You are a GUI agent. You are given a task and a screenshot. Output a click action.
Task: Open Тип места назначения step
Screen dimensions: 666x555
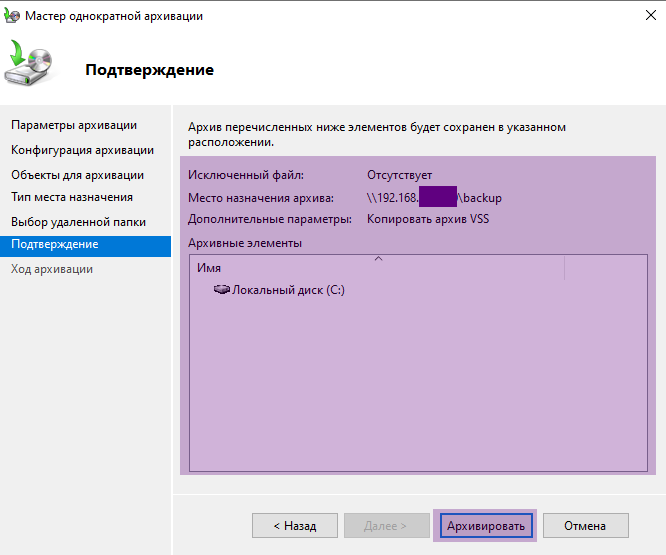pyautogui.click(x=72, y=197)
